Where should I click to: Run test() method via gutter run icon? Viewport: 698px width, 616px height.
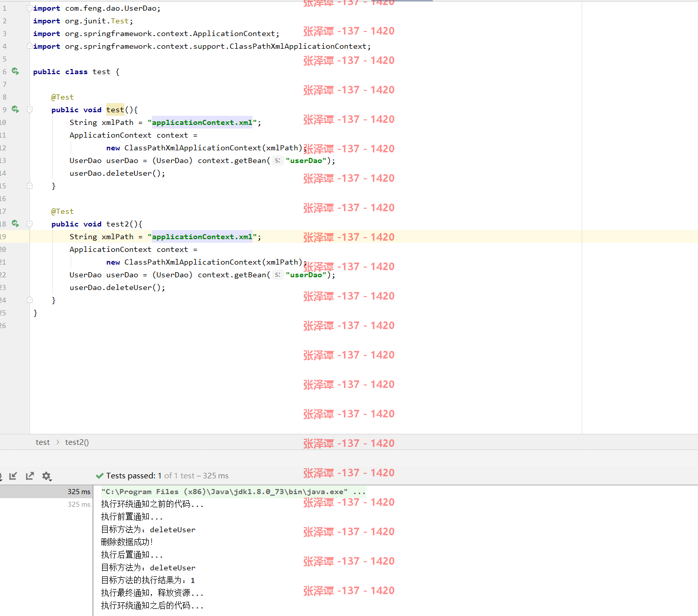pyautogui.click(x=15, y=110)
